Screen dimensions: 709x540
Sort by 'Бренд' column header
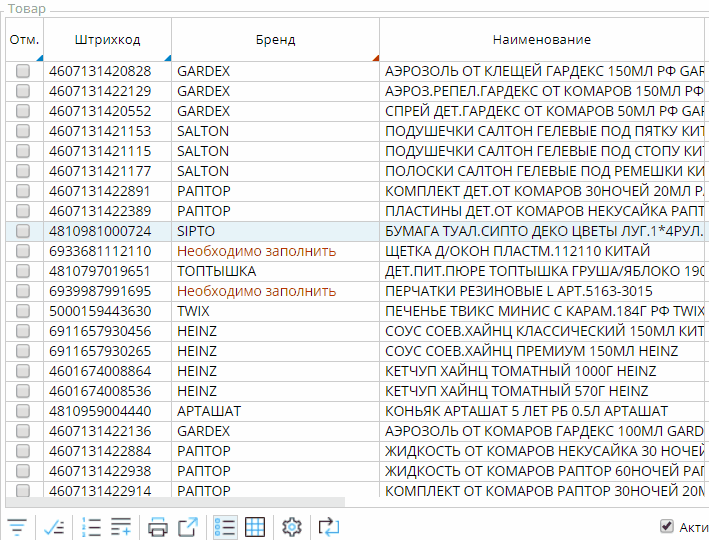click(275, 40)
